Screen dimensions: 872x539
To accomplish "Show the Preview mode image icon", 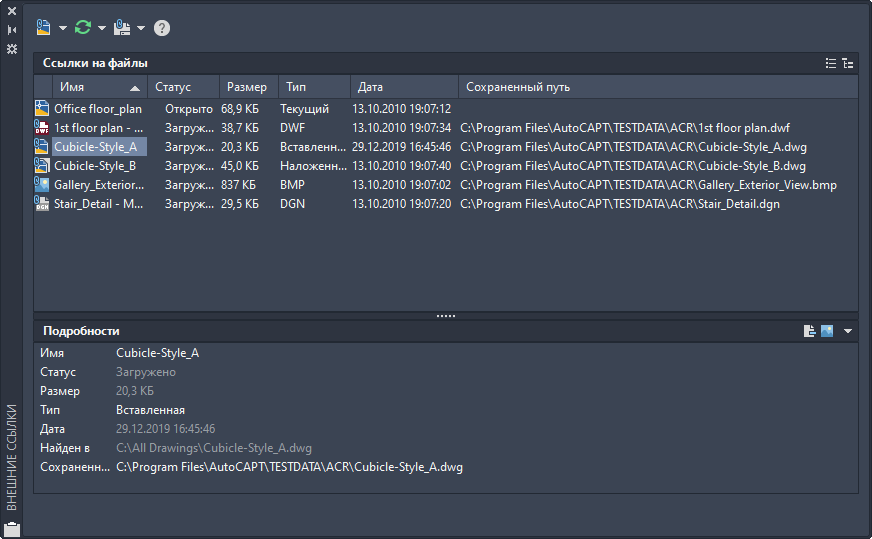I will click(827, 331).
